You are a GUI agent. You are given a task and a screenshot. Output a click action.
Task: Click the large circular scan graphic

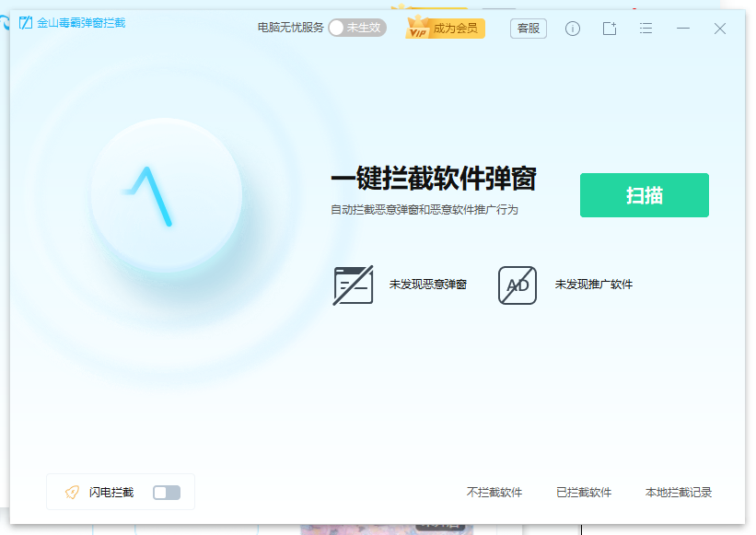coord(166,195)
